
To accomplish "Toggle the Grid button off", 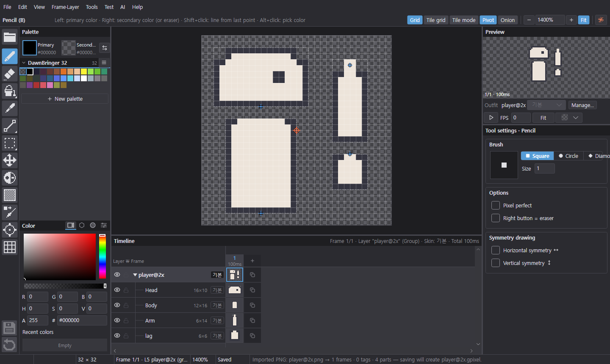I will [x=415, y=20].
